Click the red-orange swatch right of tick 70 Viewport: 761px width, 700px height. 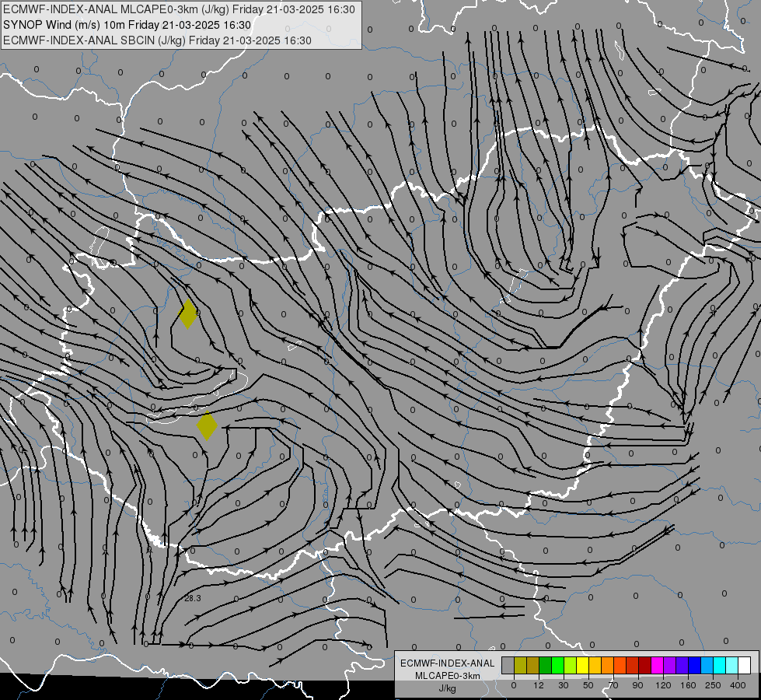point(620,665)
